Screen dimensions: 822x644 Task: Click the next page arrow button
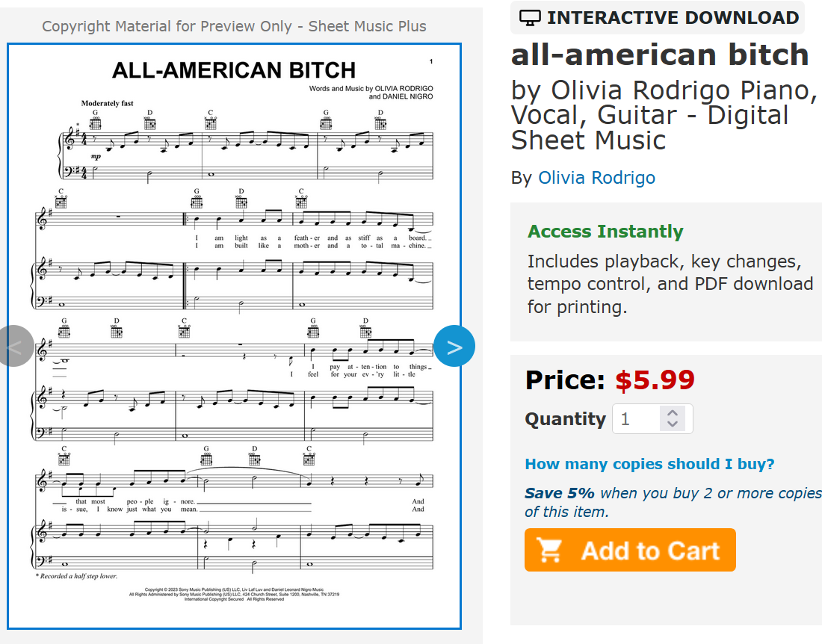point(454,347)
